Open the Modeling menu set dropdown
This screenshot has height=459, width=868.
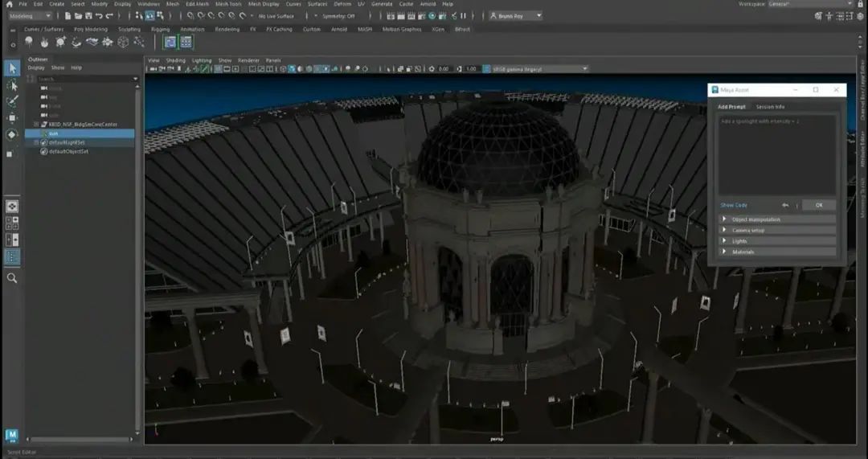31,15
